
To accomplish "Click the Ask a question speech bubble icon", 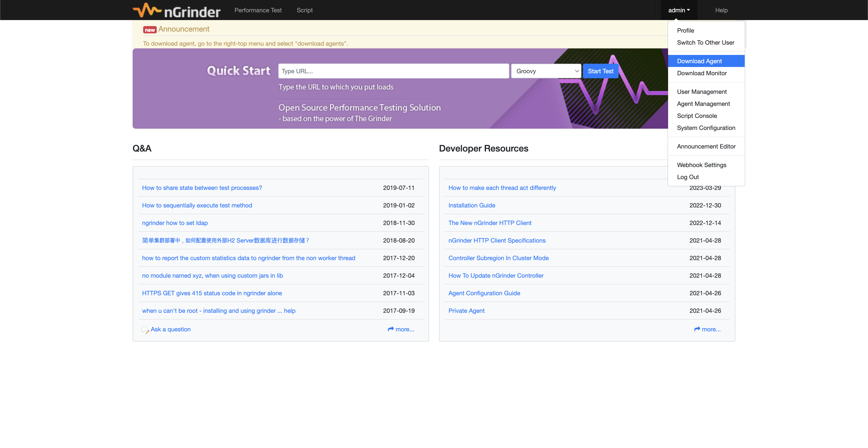I will click(145, 330).
